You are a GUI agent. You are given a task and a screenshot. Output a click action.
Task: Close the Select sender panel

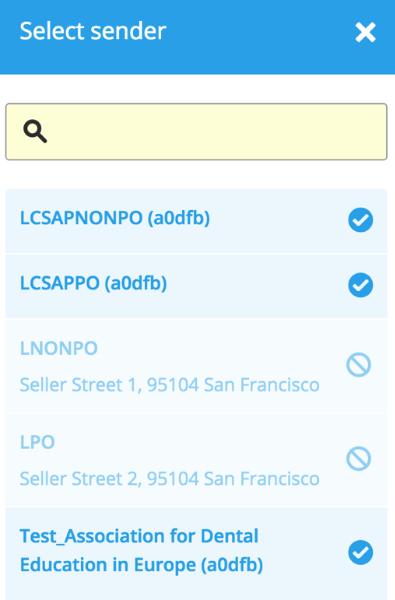click(365, 32)
